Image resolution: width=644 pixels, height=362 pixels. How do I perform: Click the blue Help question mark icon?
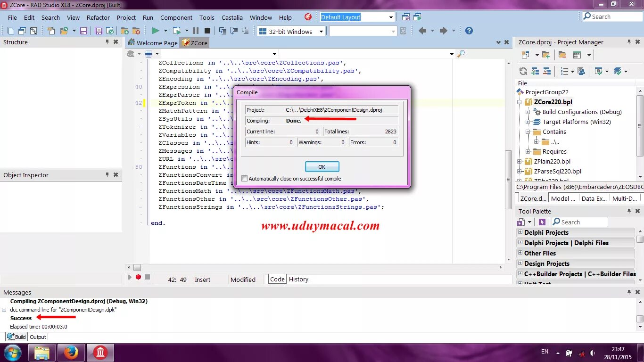point(469,31)
